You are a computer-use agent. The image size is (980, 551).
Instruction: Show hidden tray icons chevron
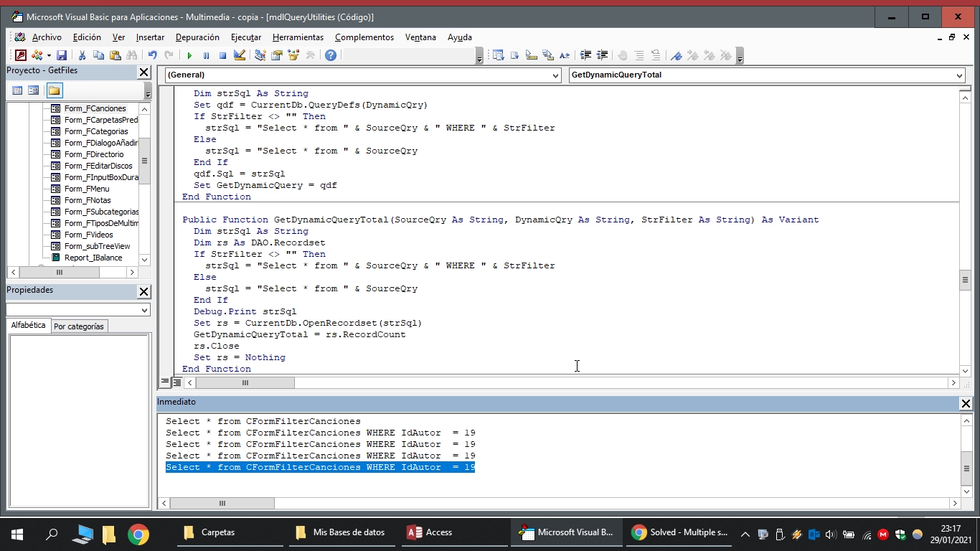click(745, 534)
